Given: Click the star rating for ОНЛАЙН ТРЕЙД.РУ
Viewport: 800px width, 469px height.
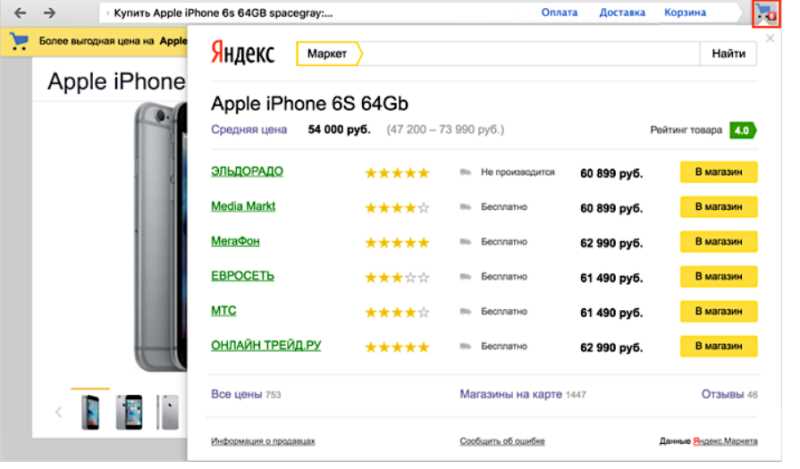Looking at the screenshot, I should click(x=397, y=347).
